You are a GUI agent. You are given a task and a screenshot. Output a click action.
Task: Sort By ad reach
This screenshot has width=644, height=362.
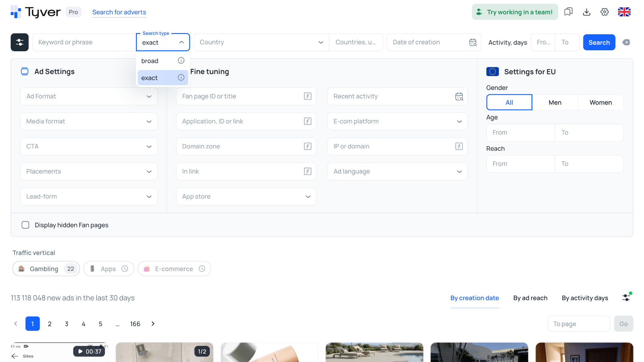[x=530, y=298]
